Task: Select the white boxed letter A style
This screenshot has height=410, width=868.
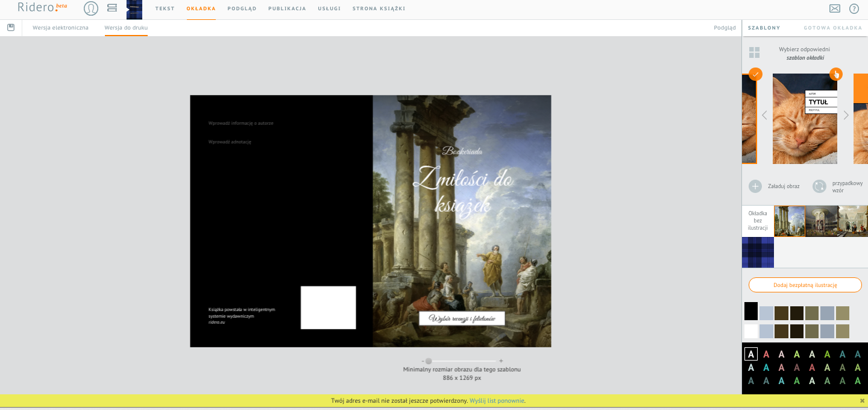Action: pyautogui.click(x=751, y=354)
